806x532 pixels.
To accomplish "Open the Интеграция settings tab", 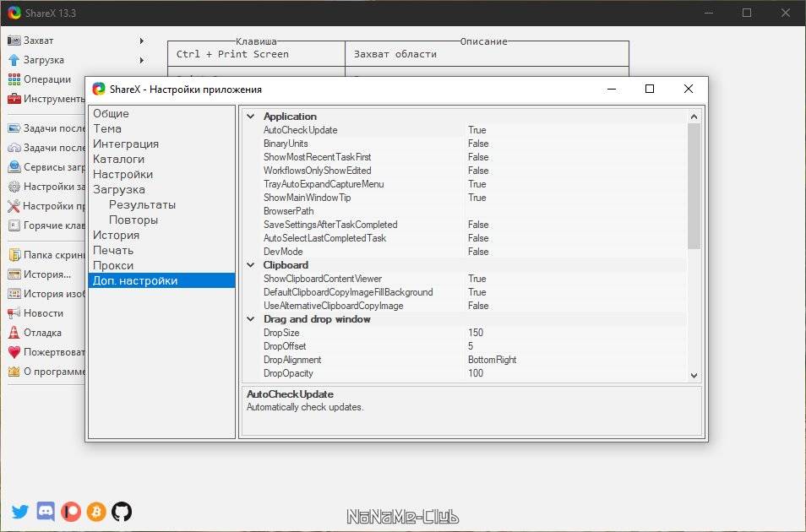I will click(162, 144).
